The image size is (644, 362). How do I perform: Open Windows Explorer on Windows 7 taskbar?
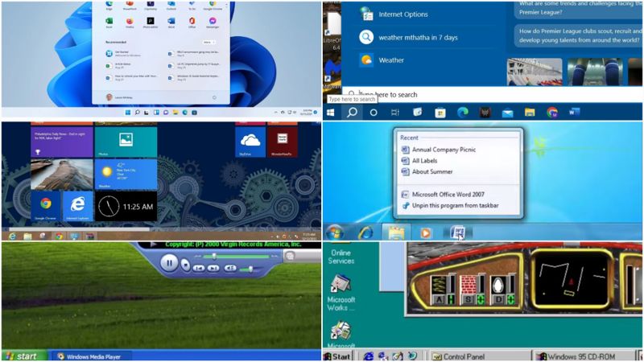[396, 232]
